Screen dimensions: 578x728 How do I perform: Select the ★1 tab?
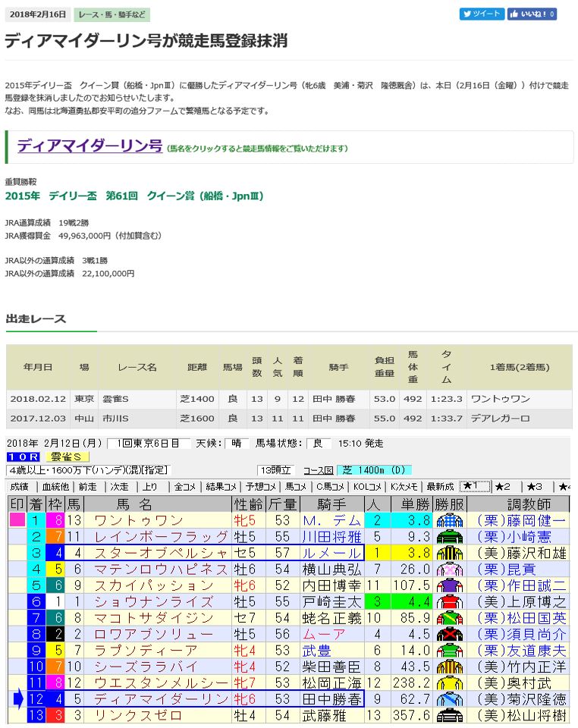click(x=475, y=486)
